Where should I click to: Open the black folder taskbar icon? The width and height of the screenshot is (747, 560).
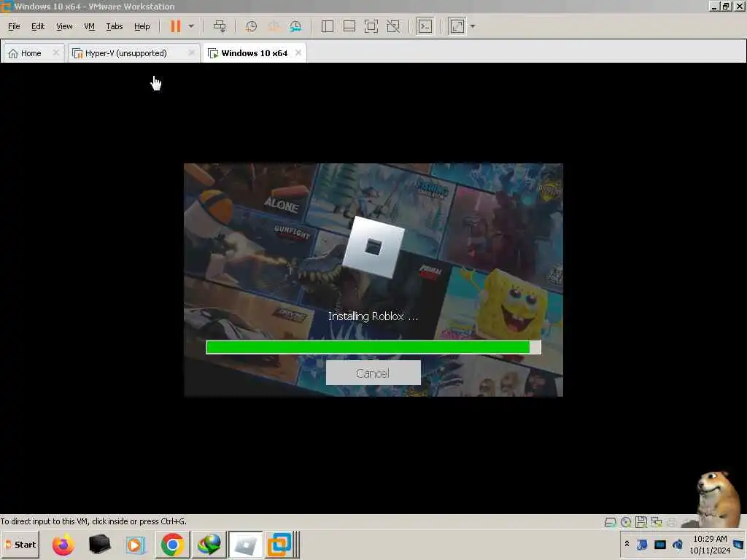click(99, 544)
